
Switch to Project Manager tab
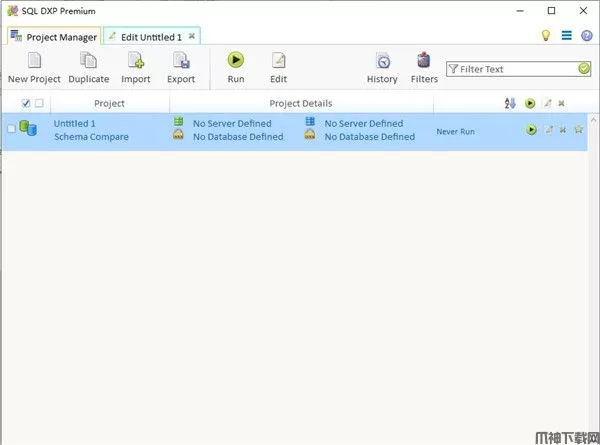[x=54, y=37]
